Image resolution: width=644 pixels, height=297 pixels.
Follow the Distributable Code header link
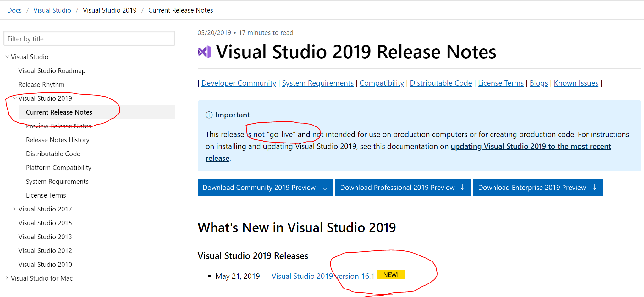point(441,83)
